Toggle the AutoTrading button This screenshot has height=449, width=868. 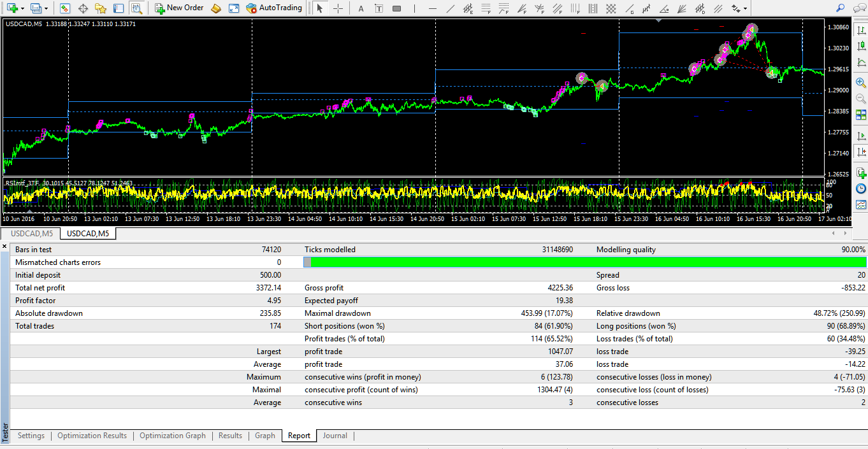point(275,8)
